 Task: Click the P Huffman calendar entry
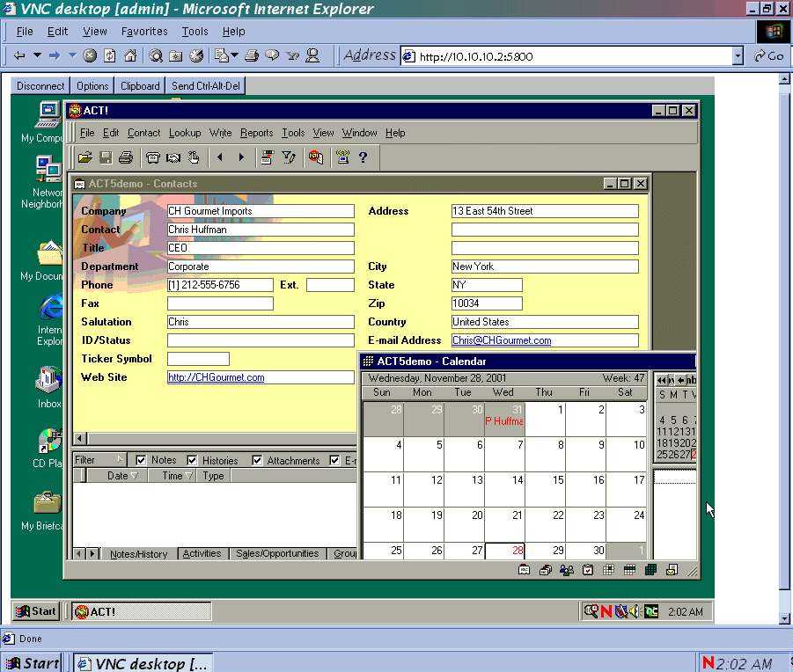pyautogui.click(x=504, y=421)
